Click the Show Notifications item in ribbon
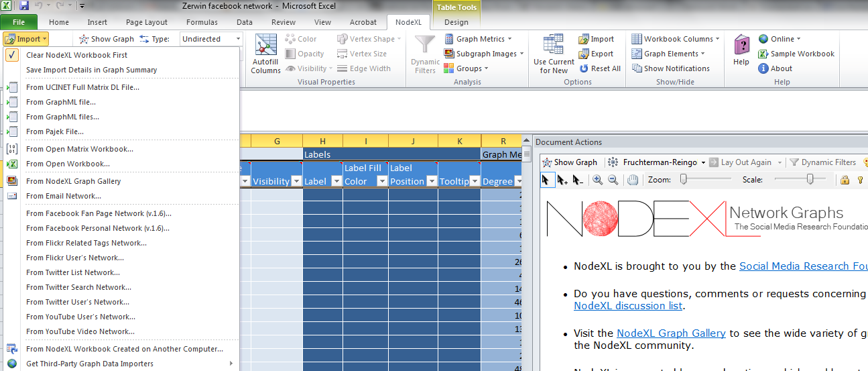The image size is (868, 371). click(x=671, y=68)
